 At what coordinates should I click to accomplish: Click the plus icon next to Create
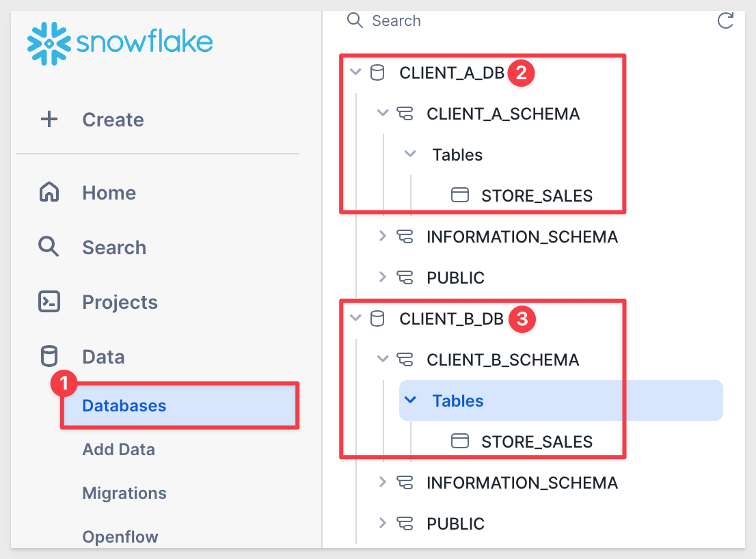pyautogui.click(x=49, y=119)
